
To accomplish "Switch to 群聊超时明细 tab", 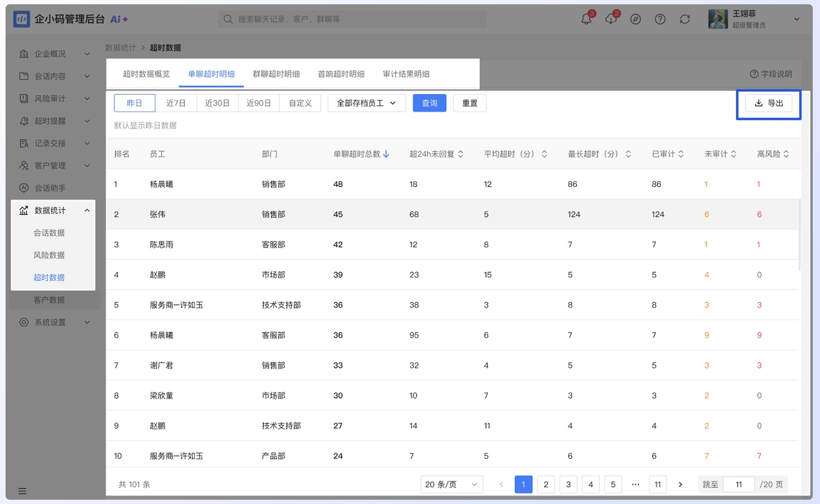I will click(276, 74).
